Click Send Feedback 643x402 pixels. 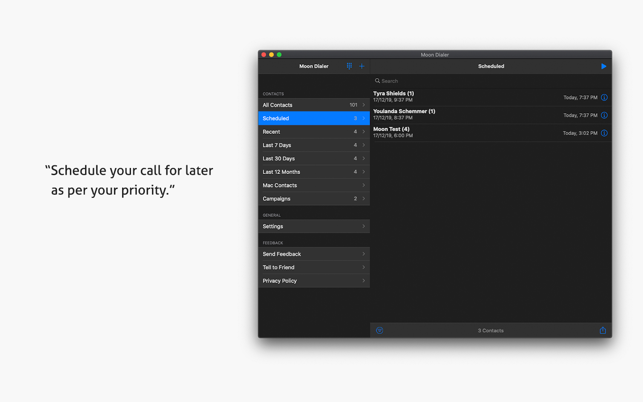click(x=314, y=254)
